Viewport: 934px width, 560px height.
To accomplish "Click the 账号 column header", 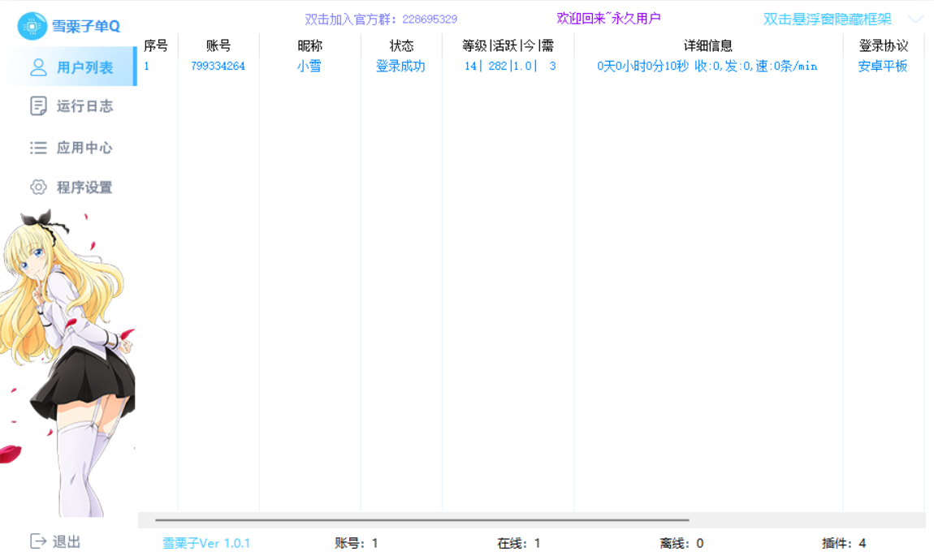I will [218, 45].
